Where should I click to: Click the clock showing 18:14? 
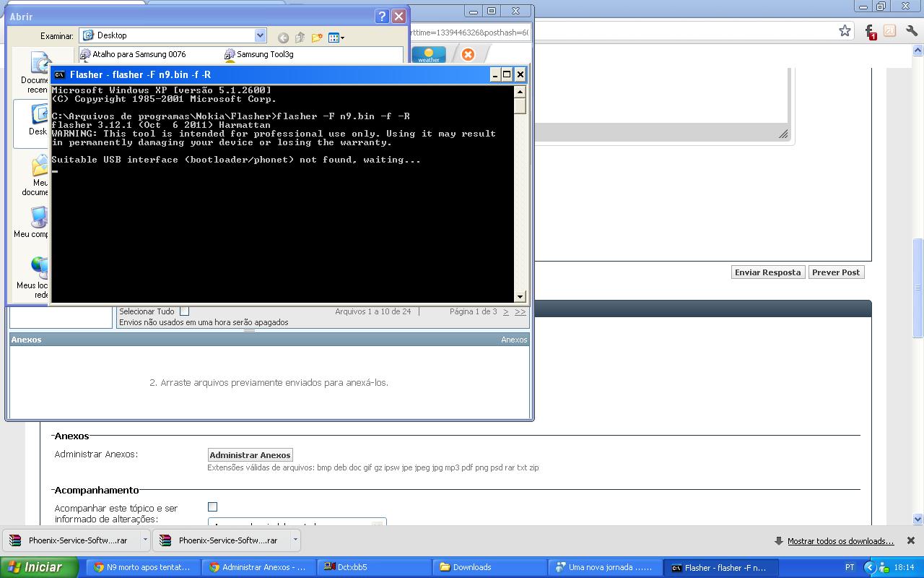point(904,568)
